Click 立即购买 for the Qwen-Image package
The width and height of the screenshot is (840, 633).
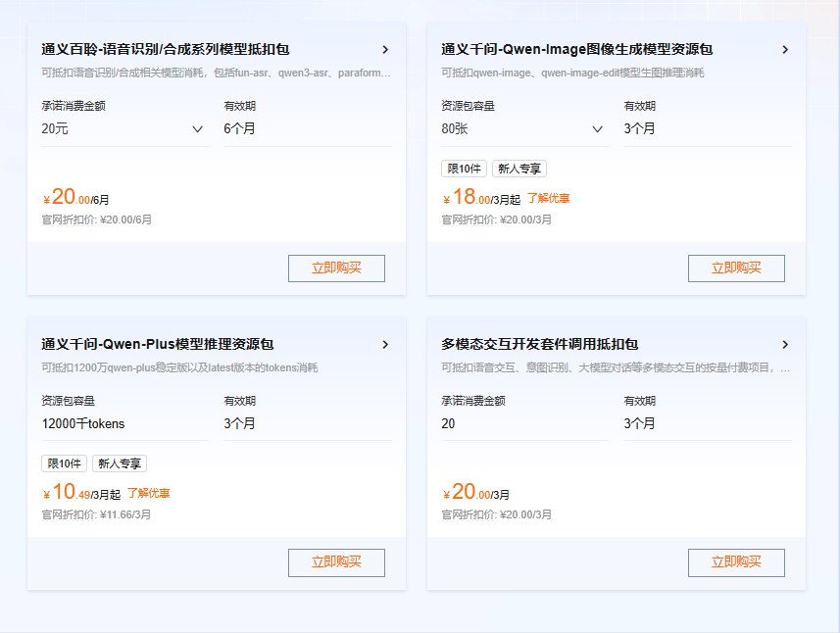click(x=736, y=268)
